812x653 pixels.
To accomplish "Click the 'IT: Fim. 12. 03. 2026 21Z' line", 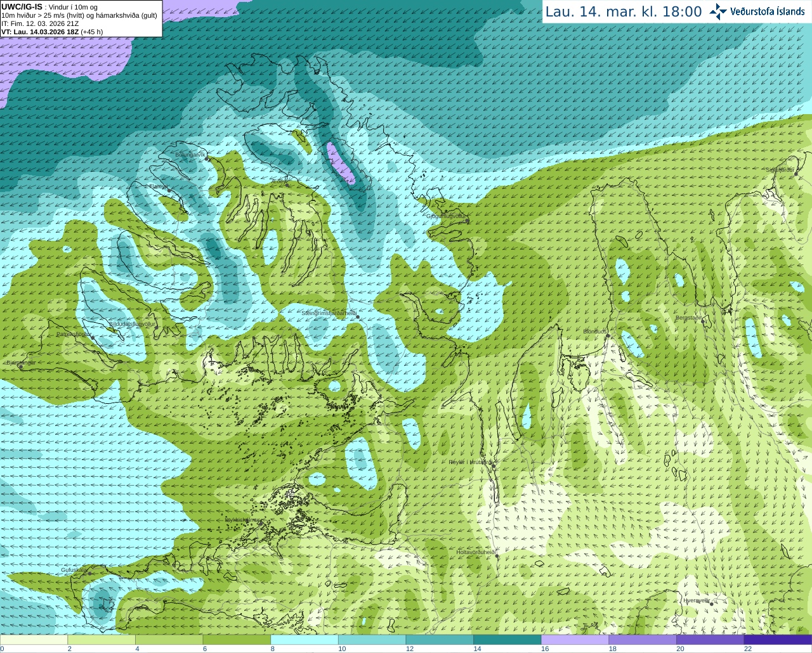I will coord(40,23).
